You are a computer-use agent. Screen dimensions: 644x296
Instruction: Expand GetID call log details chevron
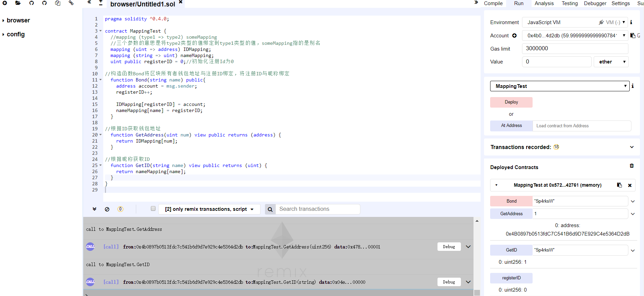pyautogui.click(x=468, y=282)
